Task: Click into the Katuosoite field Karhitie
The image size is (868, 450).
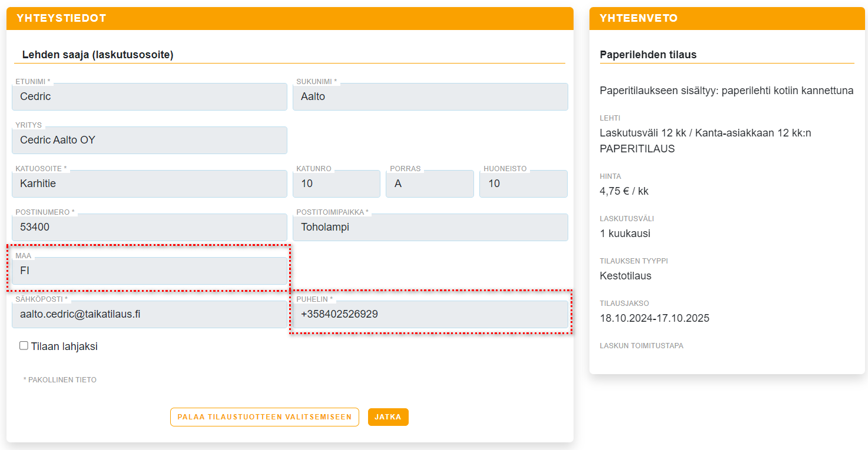Action: (150, 184)
